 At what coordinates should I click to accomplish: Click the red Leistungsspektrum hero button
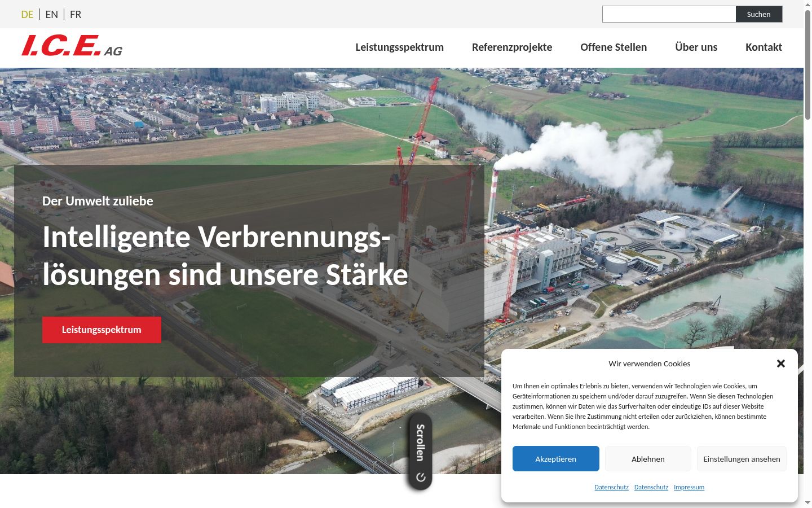tap(101, 330)
